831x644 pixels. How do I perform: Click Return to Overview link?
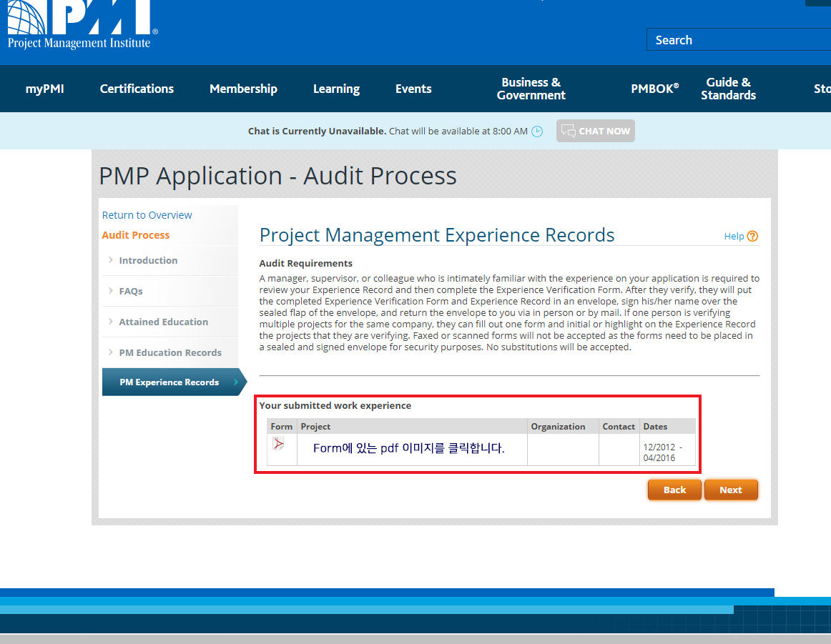[147, 215]
